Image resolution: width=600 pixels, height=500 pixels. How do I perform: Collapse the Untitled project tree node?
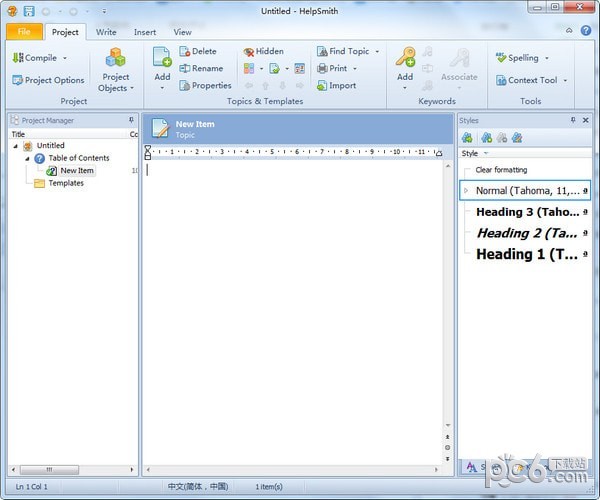pyautogui.click(x=15, y=146)
